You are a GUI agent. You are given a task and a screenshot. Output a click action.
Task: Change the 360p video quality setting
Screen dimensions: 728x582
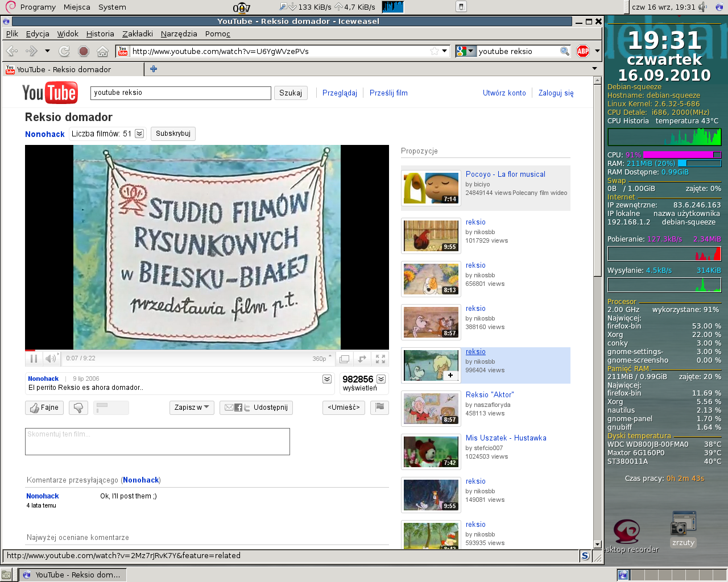pos(321,359)
